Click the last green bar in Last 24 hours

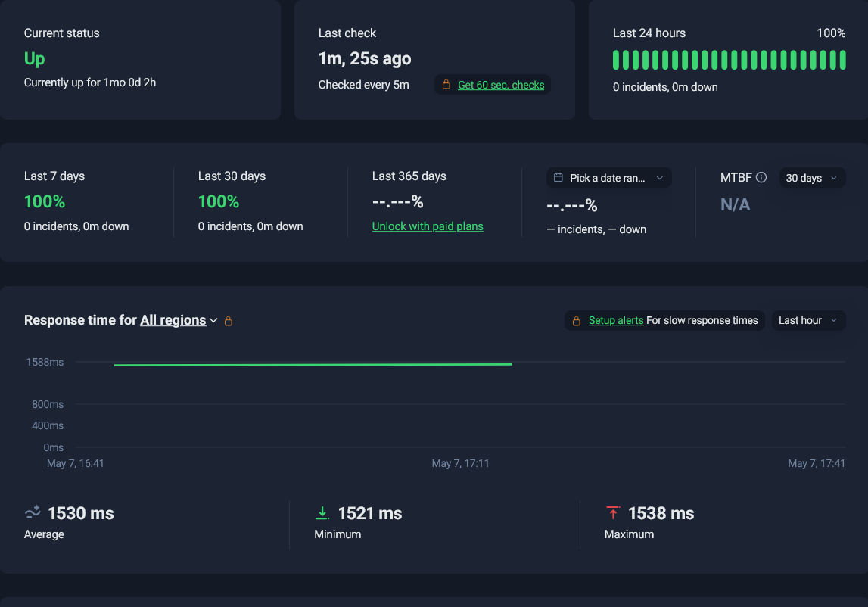click(x=842, y=60)
